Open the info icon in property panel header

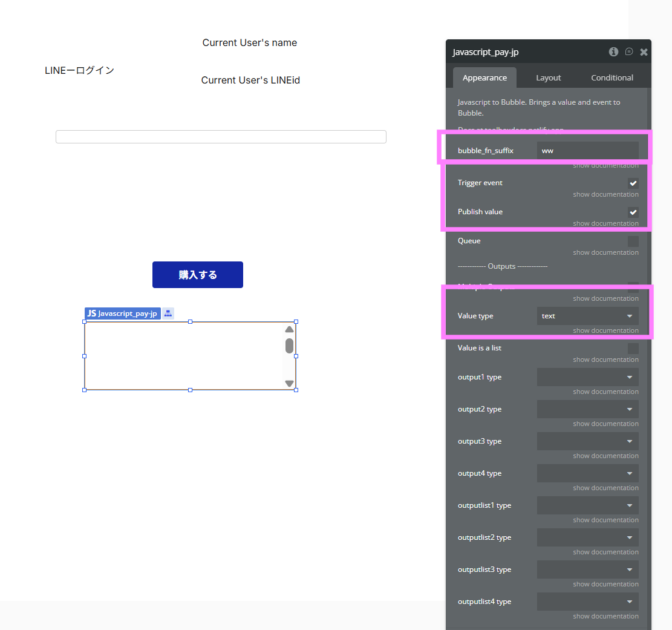coord(613,52)
